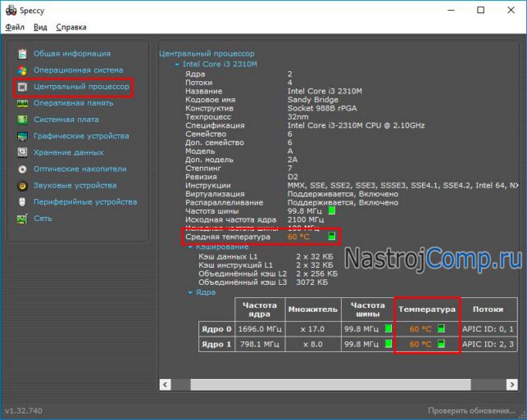Open the Справка menu
527x420 pixels.
(71, 27)
